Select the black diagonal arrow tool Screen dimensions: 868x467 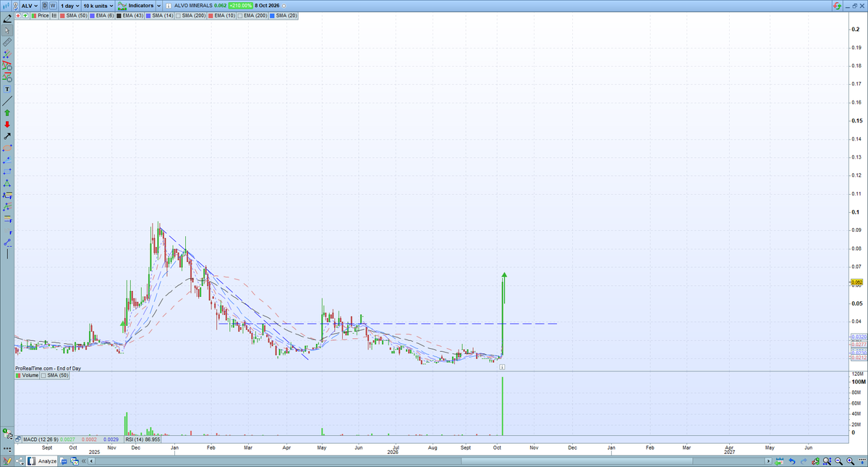pyautogui.click(x=7, y=136)
